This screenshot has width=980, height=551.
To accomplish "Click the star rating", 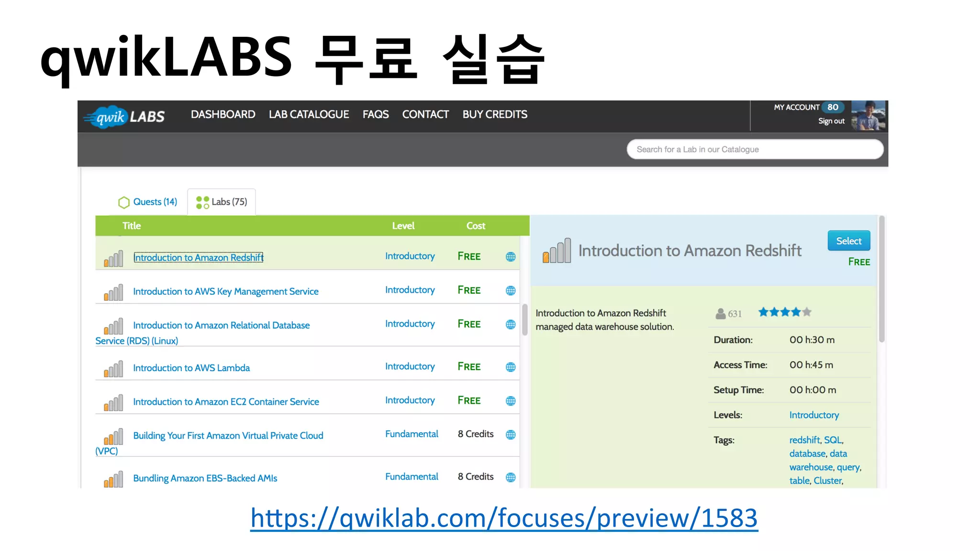I will (x=785, y=312).
